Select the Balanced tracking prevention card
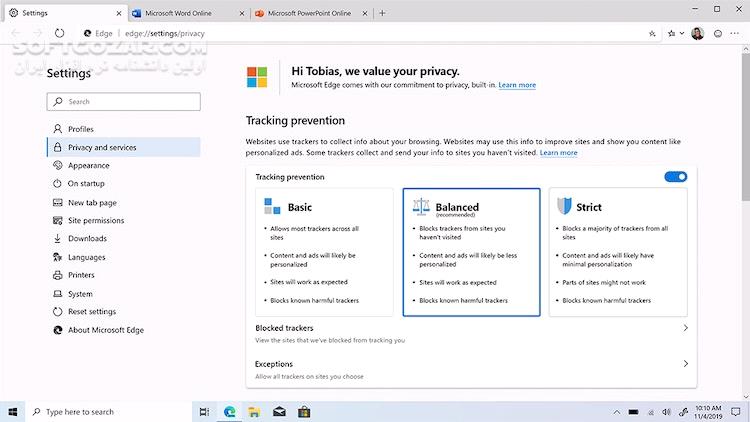Screen dimensions: 750x422 471,252
